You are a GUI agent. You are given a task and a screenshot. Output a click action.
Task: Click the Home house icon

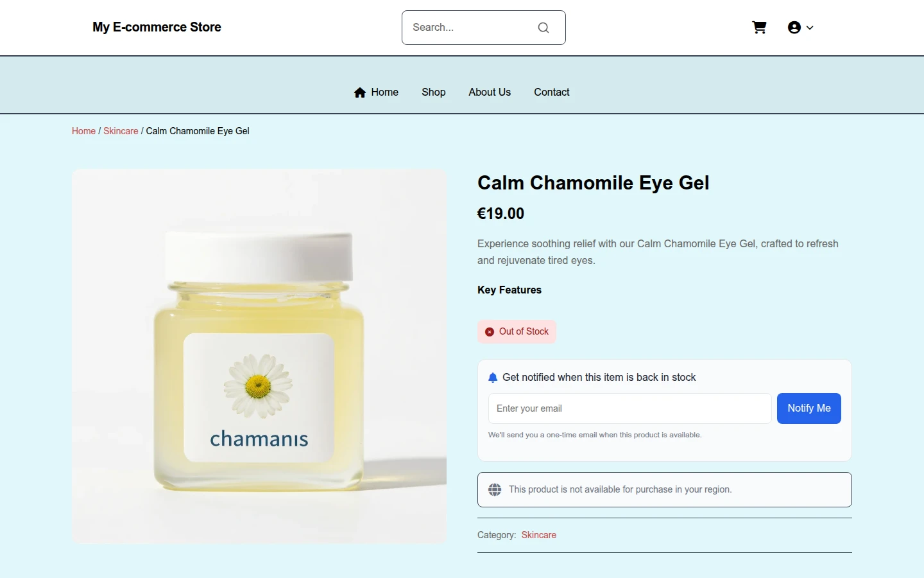coord(360,92)
